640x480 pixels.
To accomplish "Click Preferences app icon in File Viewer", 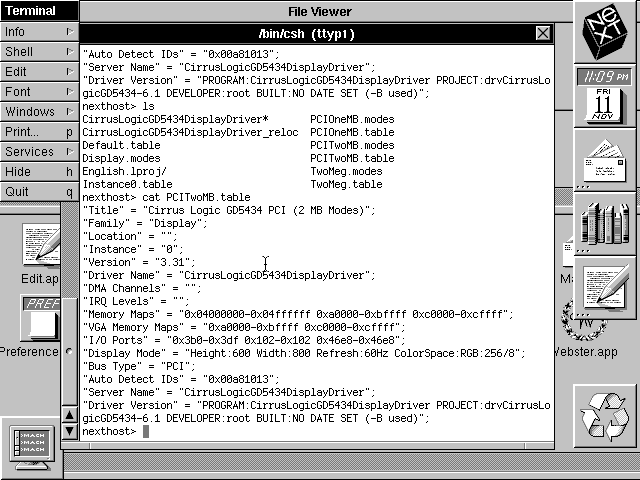I will (x=41, y=318).
